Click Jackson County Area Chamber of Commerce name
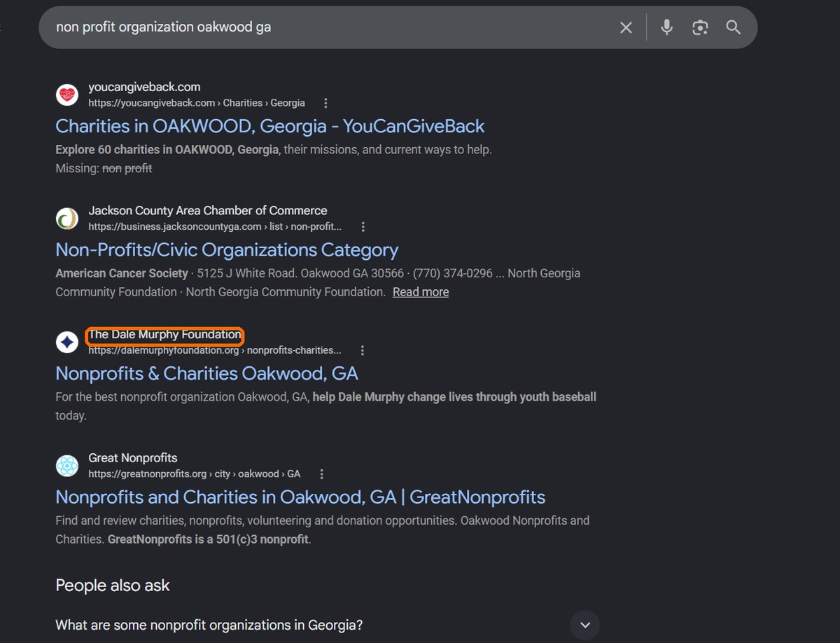The width and height of the screenshot is (840, 643). tap(208, 210)
